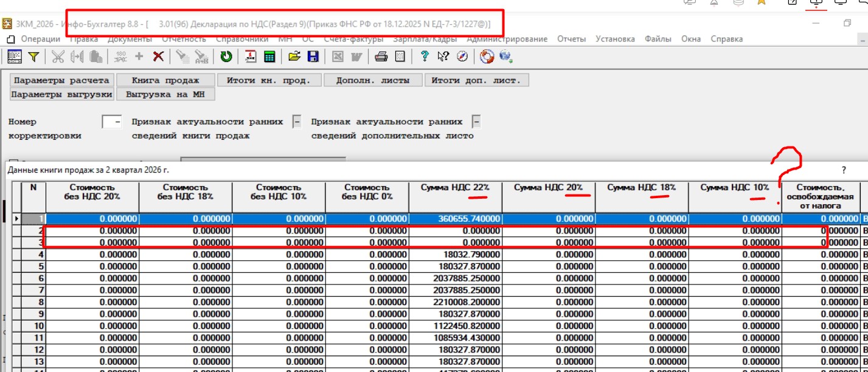868x372 pixels.
Task: Click the calendar date icon
Action: (x=250, y=57)
